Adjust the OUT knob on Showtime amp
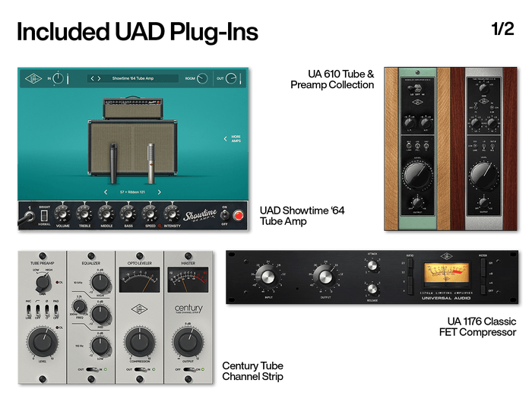Screen dimensions: 532x418 coord(231,78)
